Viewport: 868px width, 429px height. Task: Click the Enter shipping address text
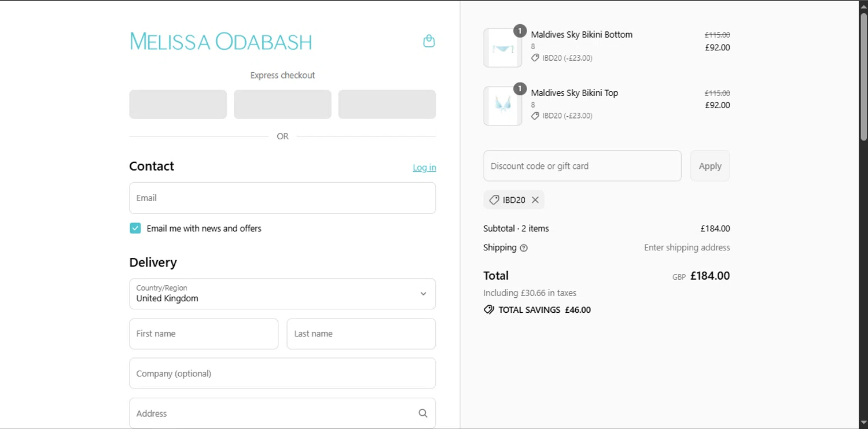coord(687,247)
